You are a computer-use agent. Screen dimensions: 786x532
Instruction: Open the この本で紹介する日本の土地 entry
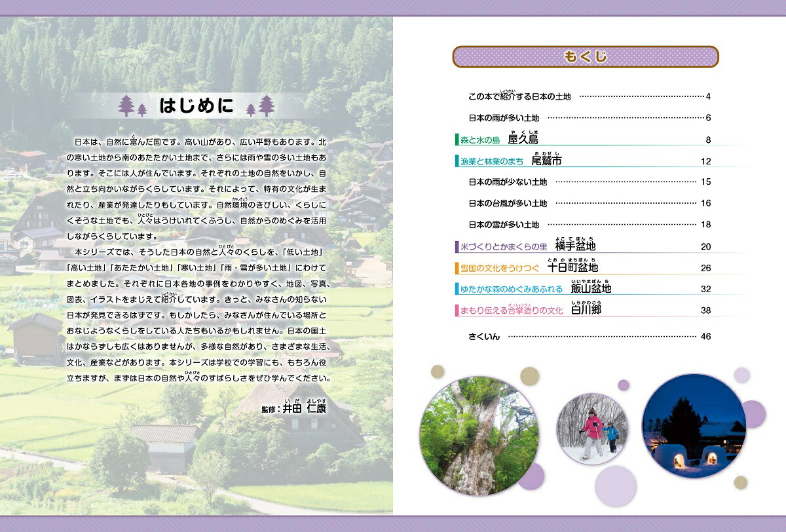click(519, 96)
